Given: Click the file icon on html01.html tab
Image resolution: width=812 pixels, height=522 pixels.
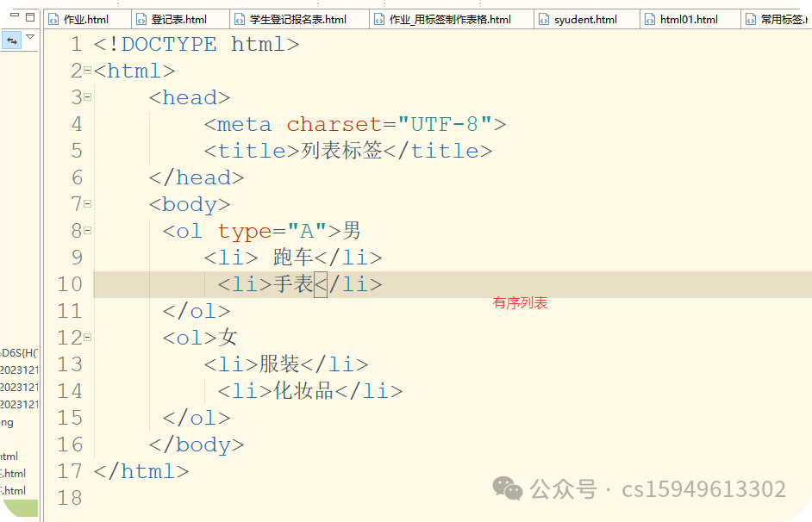Looking at the screenshot, I should pos(650,19).
